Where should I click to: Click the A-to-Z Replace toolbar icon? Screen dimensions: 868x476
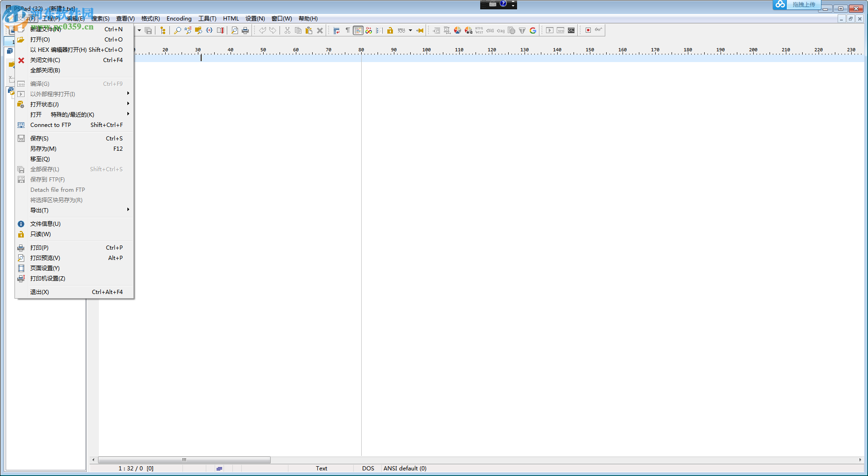188,31
